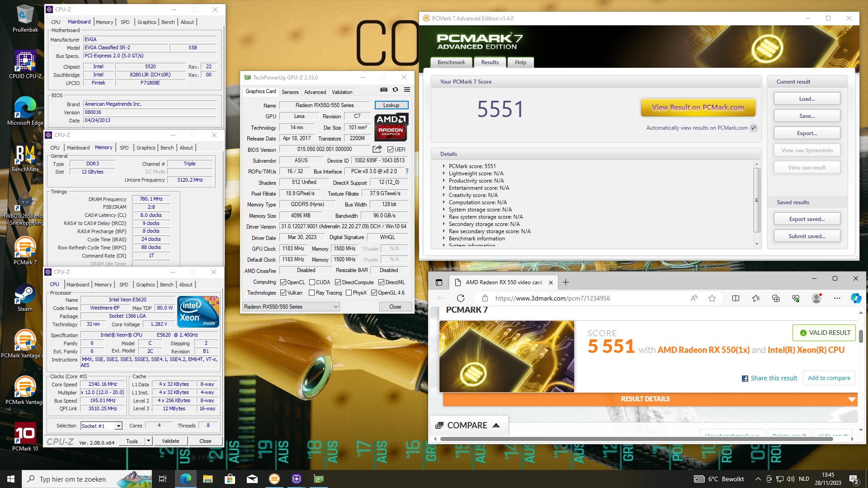Open Edge split screen icon
868x488 pixels.
pos(736,298)
